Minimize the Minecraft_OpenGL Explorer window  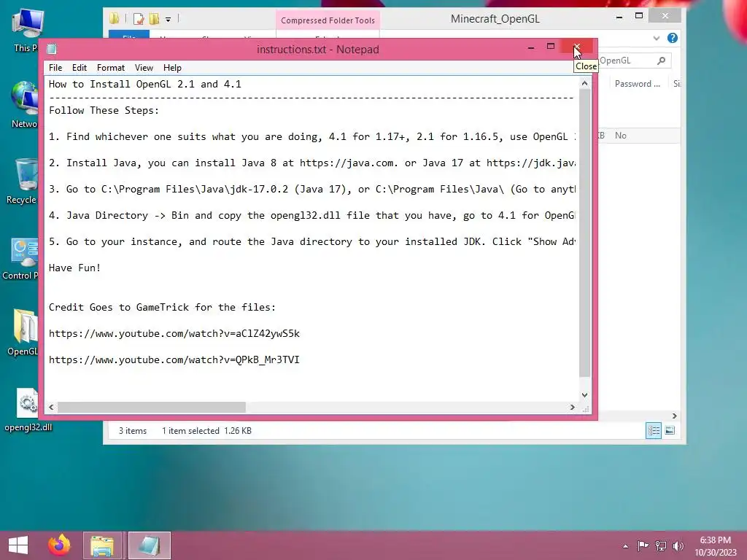coord(619,17)
